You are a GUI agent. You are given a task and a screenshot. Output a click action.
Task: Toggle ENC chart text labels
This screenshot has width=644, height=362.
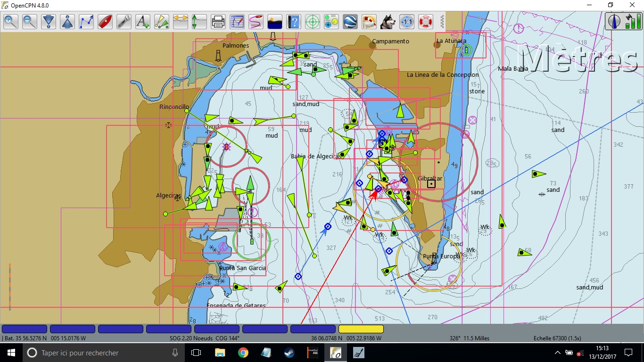click(x=142, y=21)
